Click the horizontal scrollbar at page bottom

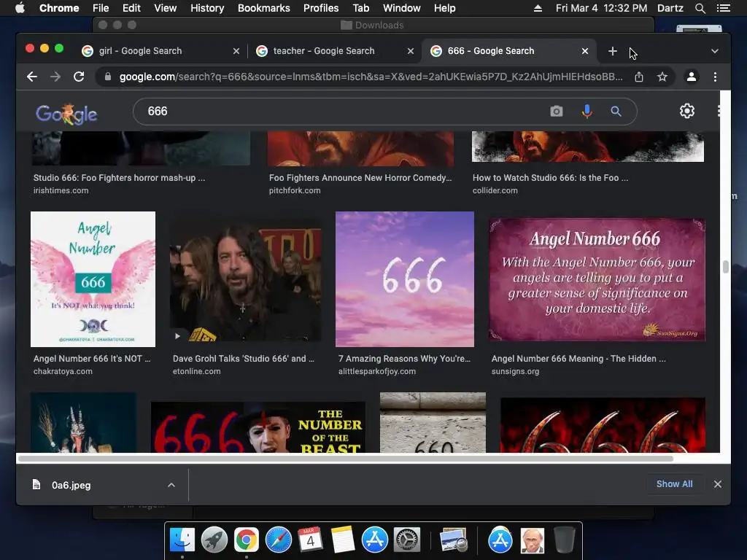click(x=345, y=459)
